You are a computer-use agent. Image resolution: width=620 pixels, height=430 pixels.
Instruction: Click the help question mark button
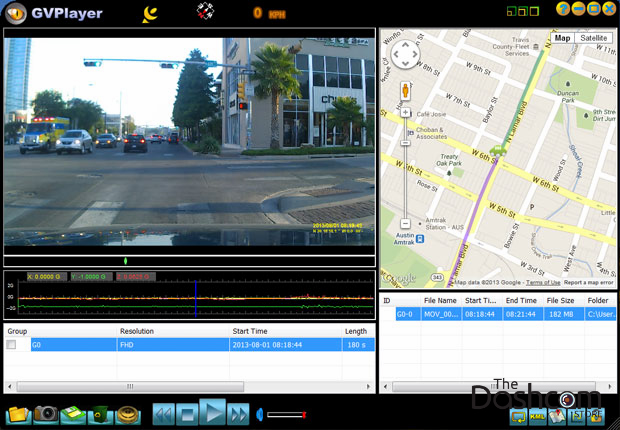563,9
